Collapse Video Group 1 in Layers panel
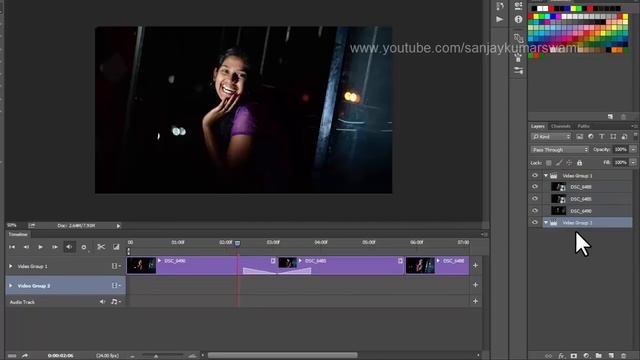 point(546,176)
